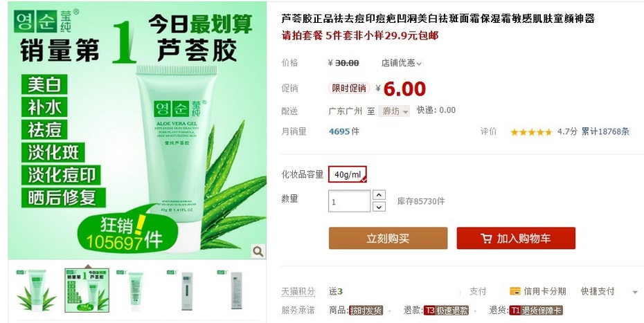The image size is (644, 323).
Task: Open the 廊坊 delivery destination dropdown
Action: [394, 111]
